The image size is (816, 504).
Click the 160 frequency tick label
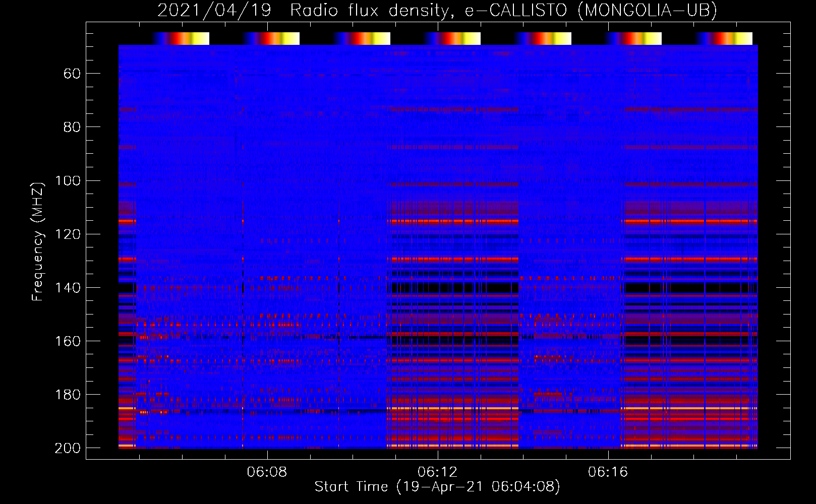(68, 341)
